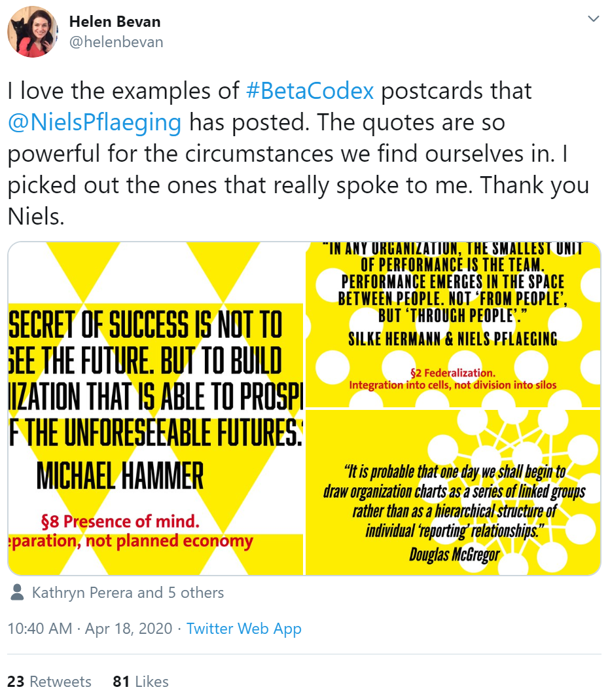Image resolution: width=610 pixels, height=700 pixels.
Task: View the Silke Hermann team quote image
Action: 453,325
